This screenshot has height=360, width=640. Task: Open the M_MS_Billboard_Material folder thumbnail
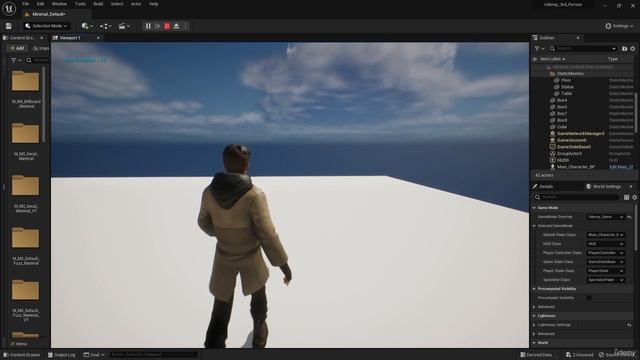(25, 81)
